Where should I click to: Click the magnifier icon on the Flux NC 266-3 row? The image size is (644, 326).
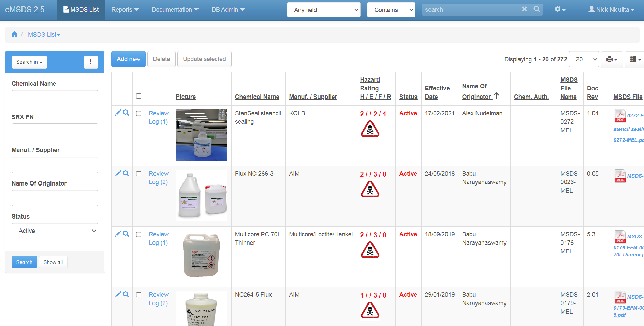(126, 173)
